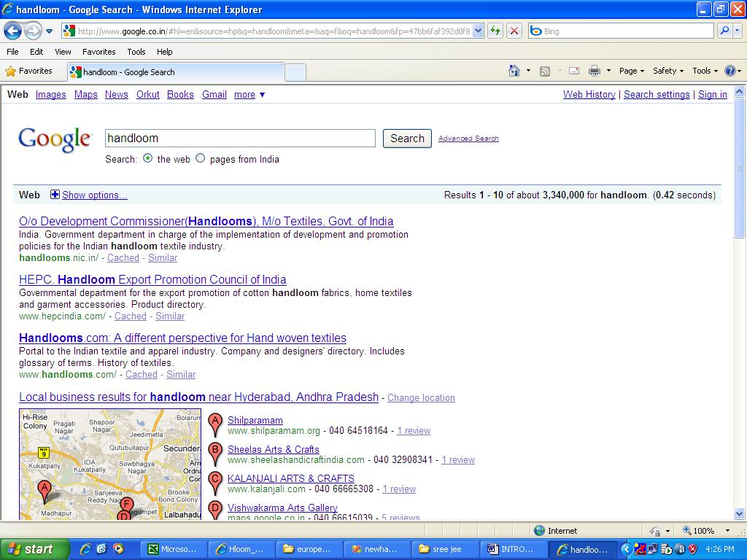Start Bing search with the magnifier icon
The width and height of the screenshot is (747, 560).
tap(724, 31)
